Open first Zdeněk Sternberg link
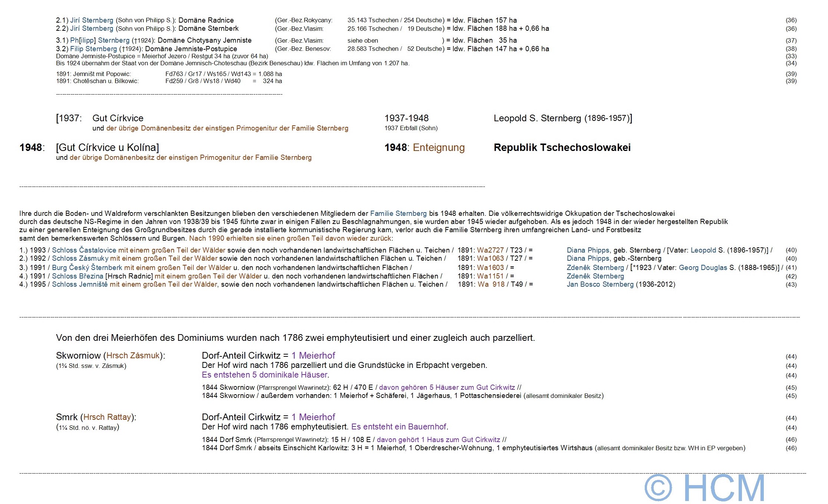 pos(595,268)
